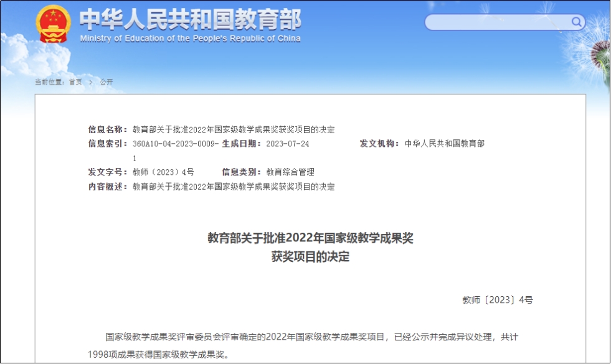Select the 信息名称 label
611x364 pixels.
[108, 129]
